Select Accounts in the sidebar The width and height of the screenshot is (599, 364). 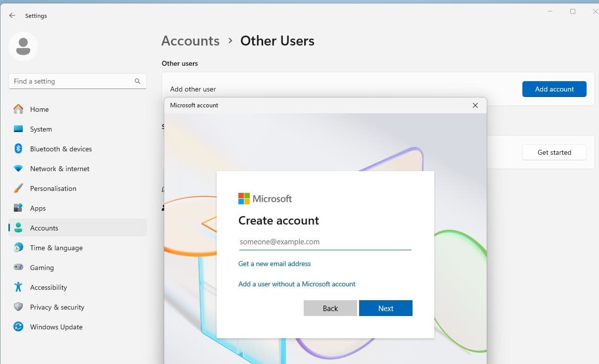tap(44, 228)
